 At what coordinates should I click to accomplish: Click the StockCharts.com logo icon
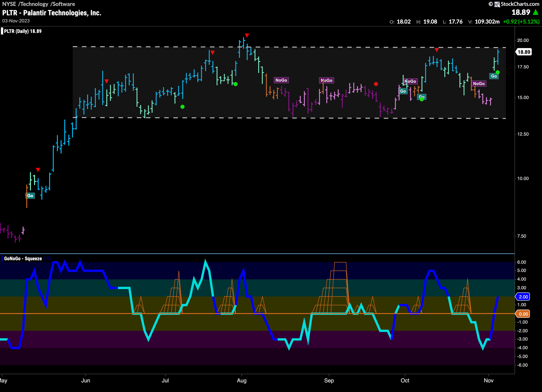coord(497,4)
